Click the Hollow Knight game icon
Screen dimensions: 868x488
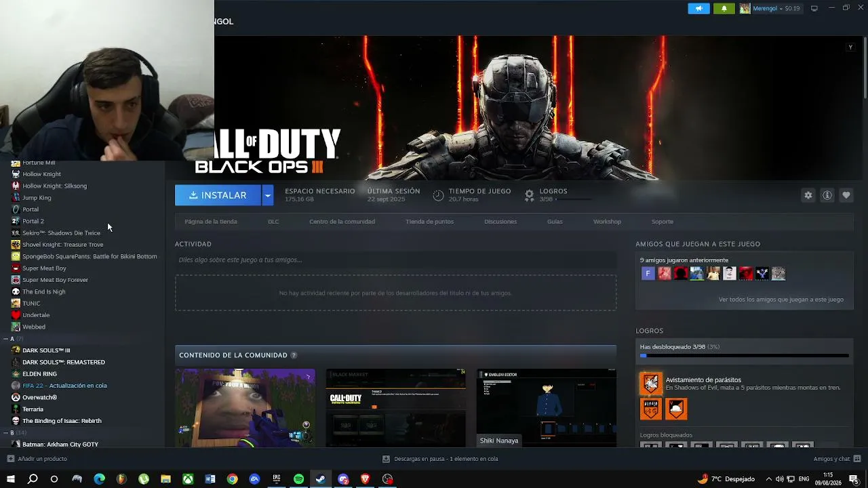click(x=16, y=174)
